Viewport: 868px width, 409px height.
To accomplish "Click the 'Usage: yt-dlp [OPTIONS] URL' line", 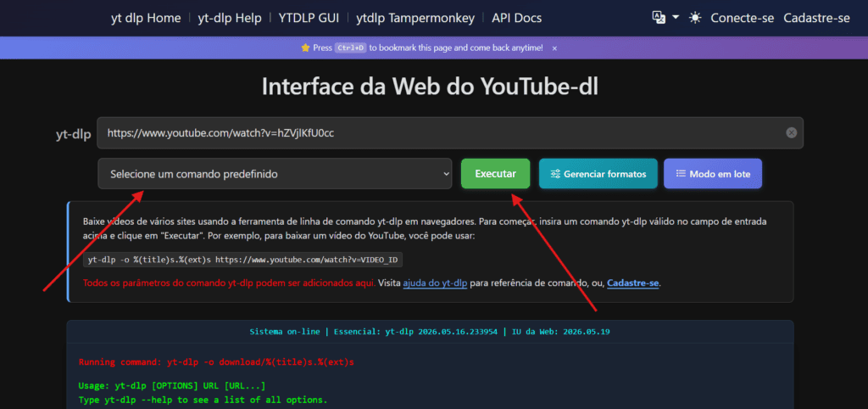I will pos(171,386).
